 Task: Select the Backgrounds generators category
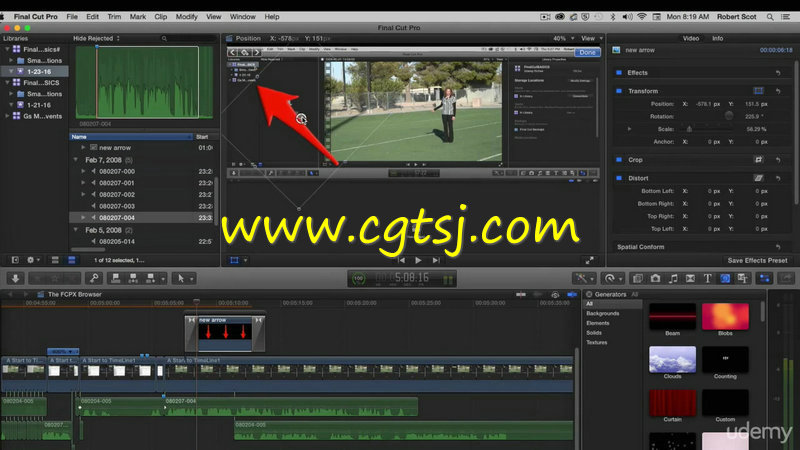click(603, 313)
